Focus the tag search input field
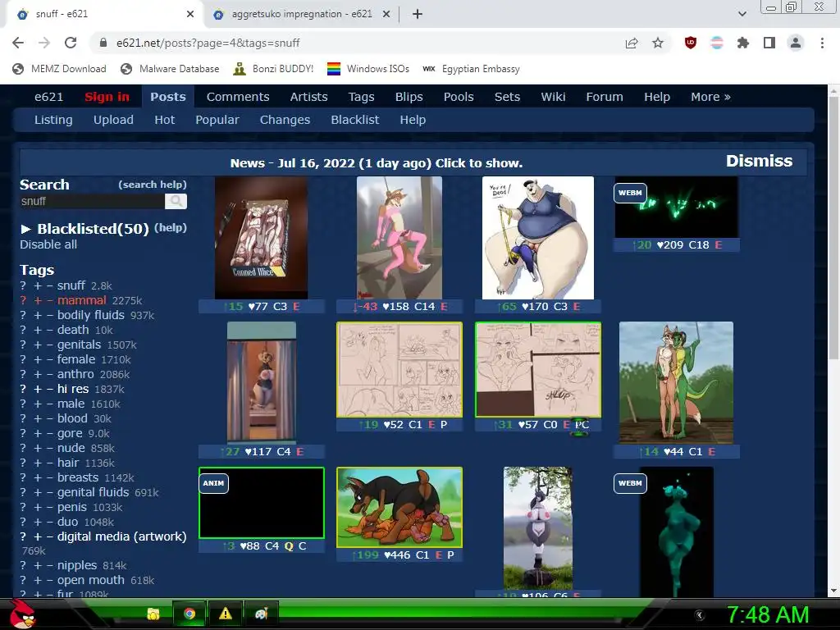Screen dimensions: 840x630 [92, 202]
